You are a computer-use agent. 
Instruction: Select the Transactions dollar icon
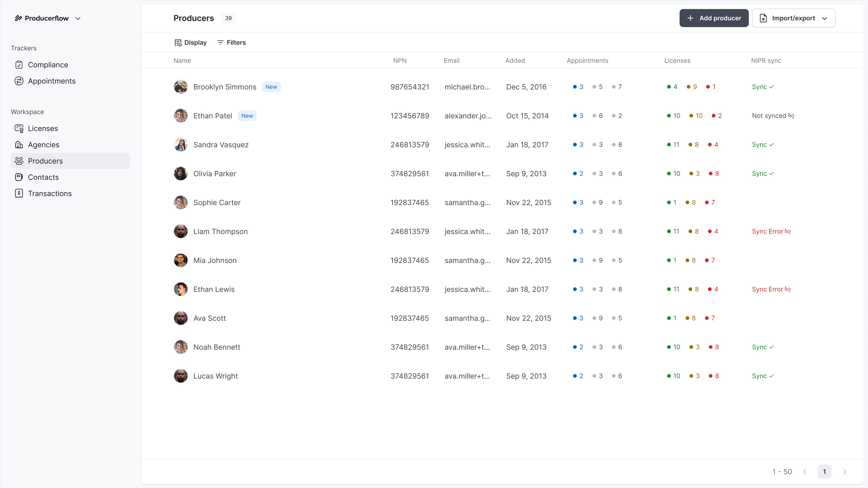[x=19, y=193]
